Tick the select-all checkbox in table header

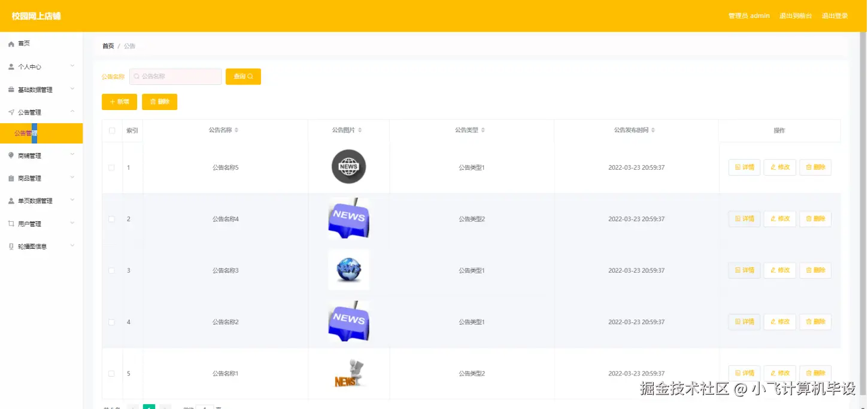(112, 130)
